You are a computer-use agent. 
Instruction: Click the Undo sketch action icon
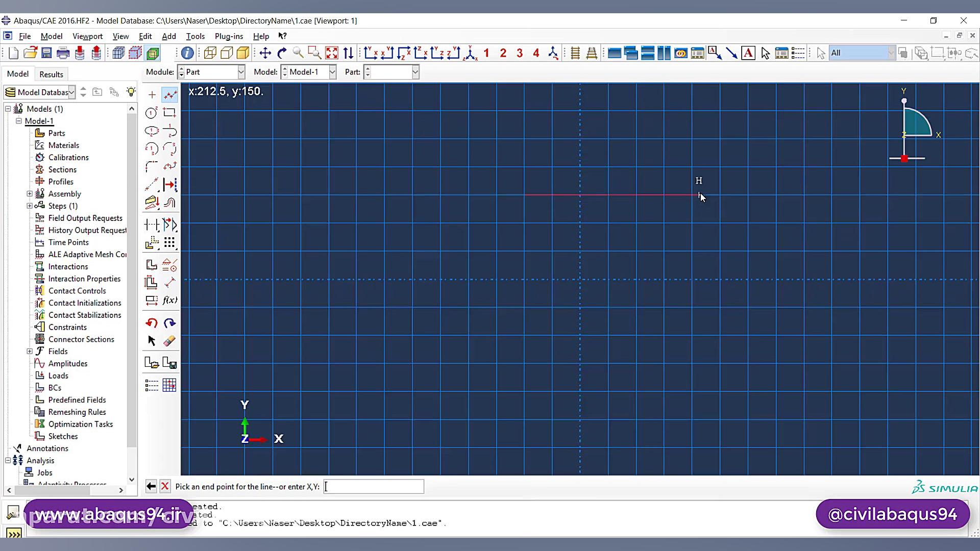pyautogui.click(x=151, y=323)
